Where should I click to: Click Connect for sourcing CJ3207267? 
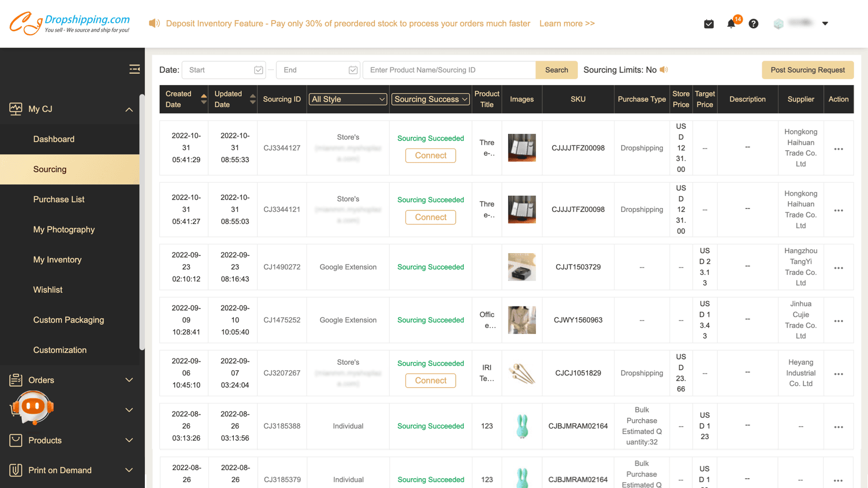pos(430,380)
